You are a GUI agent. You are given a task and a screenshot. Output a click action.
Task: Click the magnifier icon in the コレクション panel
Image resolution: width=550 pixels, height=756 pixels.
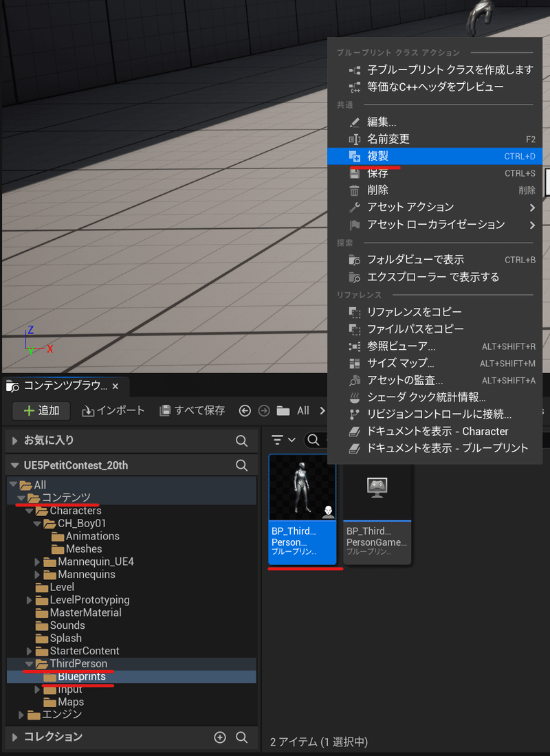[242, 737]
